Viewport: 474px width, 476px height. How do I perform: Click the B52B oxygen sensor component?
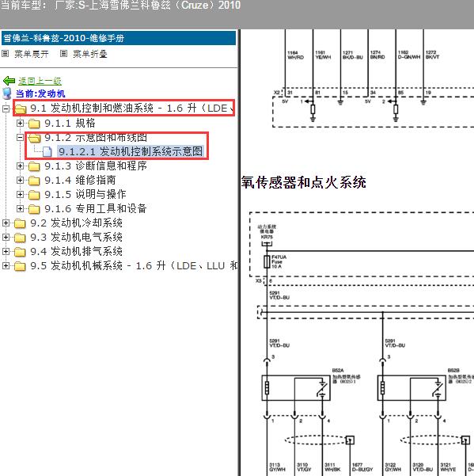coord(411,387)
